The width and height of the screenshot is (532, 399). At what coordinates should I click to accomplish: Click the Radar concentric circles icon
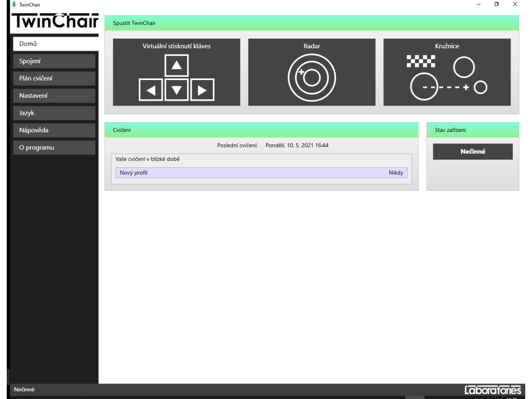[x=312, y=78]
